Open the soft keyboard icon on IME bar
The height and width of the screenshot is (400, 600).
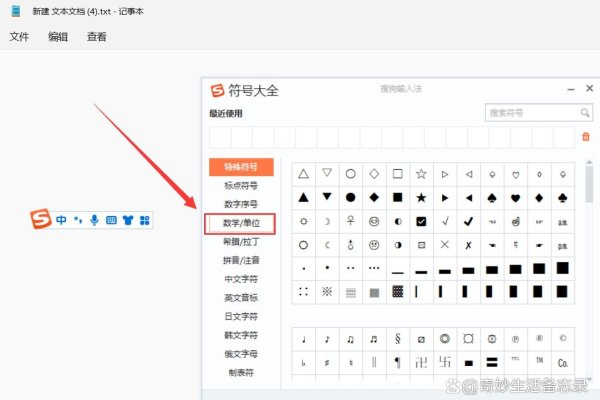111,220
